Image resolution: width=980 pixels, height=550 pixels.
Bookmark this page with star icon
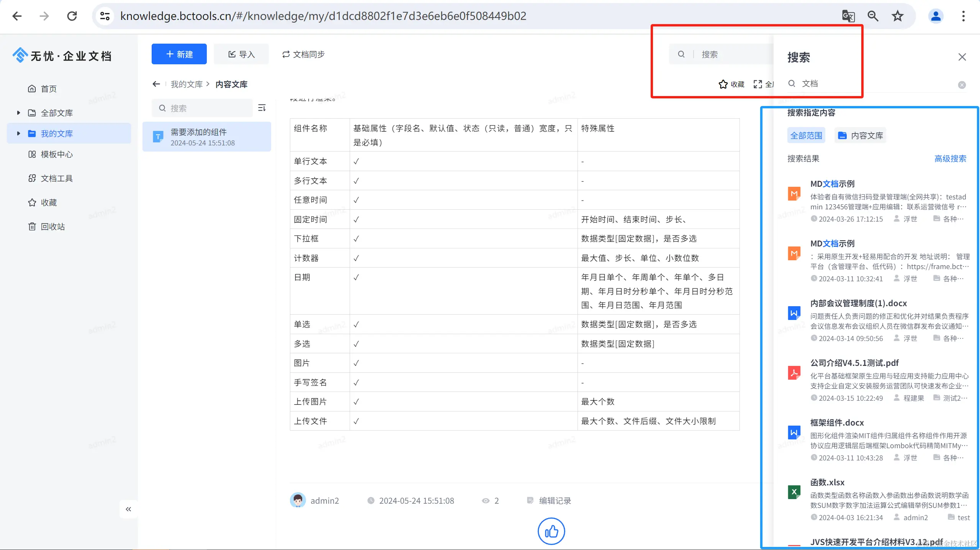click(897, 16)
